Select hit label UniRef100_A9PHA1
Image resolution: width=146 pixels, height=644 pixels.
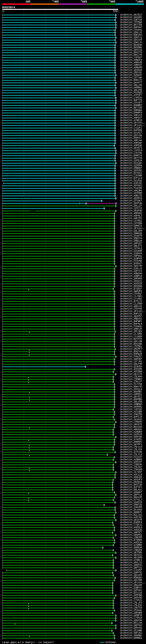pyautogui.click(x=131, y=213)
